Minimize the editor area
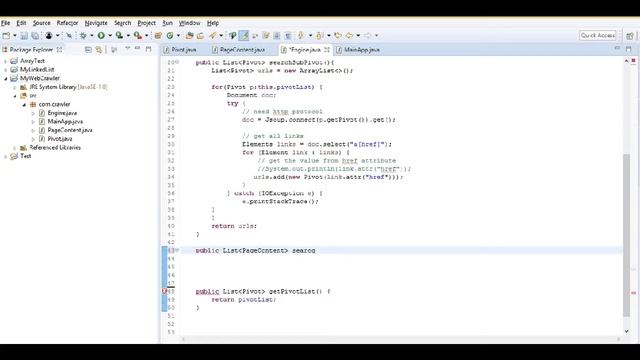 coord(617,49)
